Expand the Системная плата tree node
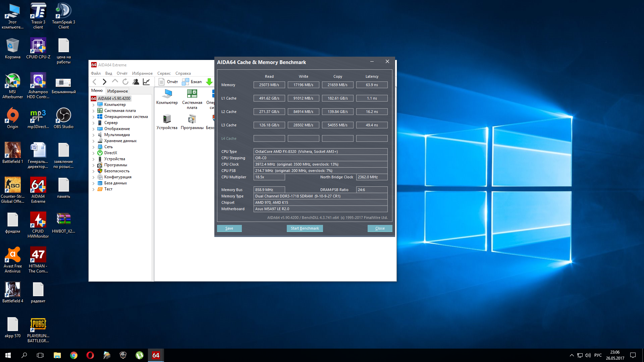Image resolution: width=644 pixels, height=362 pixels. coord(93,111)
